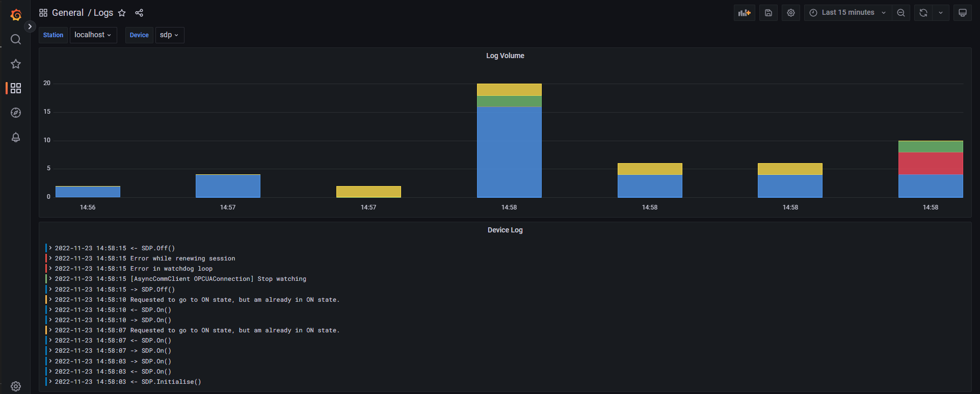Open the Last 15 minutes time picker
This screenshot has width=980, height=394.
tap(848, 13)
